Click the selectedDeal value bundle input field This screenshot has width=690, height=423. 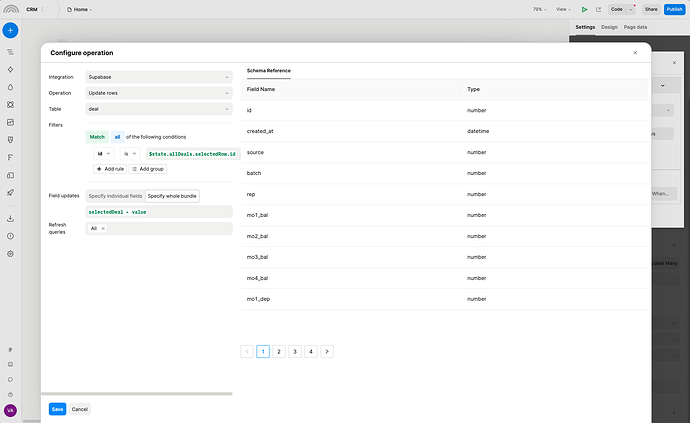pos(158,211)
